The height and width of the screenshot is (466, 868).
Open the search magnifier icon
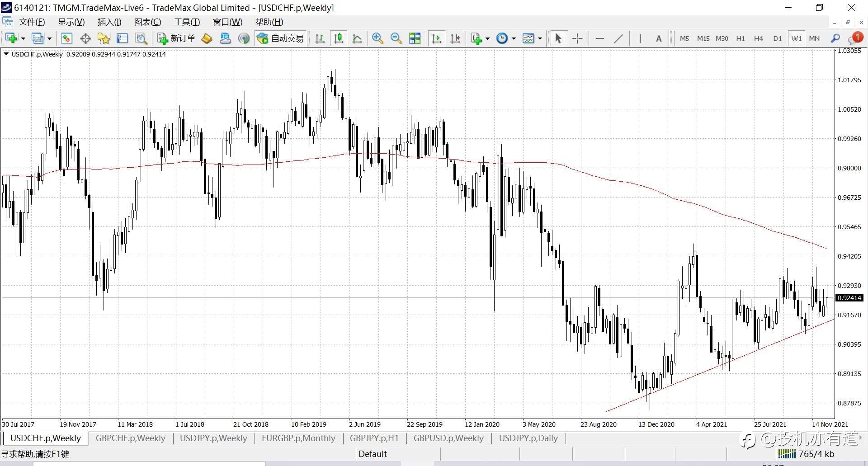click(835, 38)
